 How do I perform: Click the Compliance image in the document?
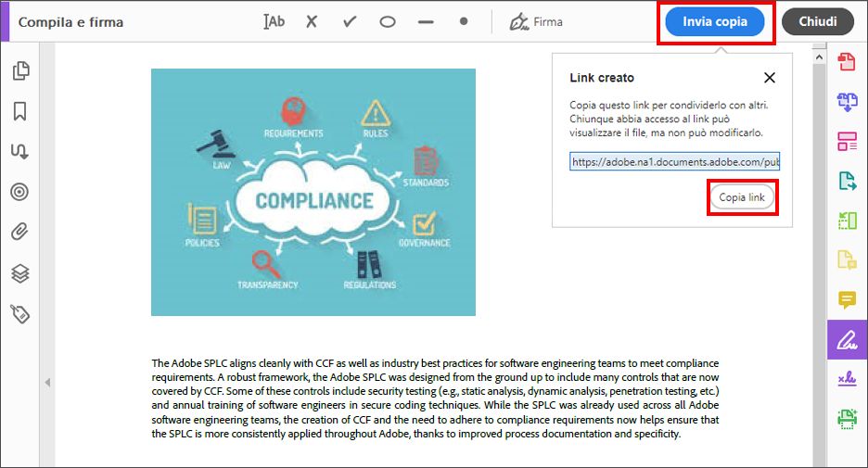pyautogui.click(x=313, y=192)
